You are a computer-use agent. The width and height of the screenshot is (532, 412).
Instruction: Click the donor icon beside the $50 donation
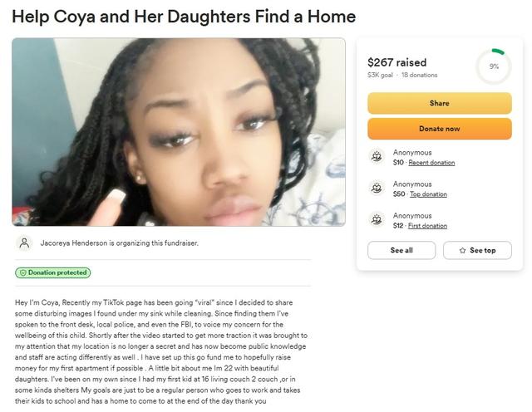tap(377, 189)
